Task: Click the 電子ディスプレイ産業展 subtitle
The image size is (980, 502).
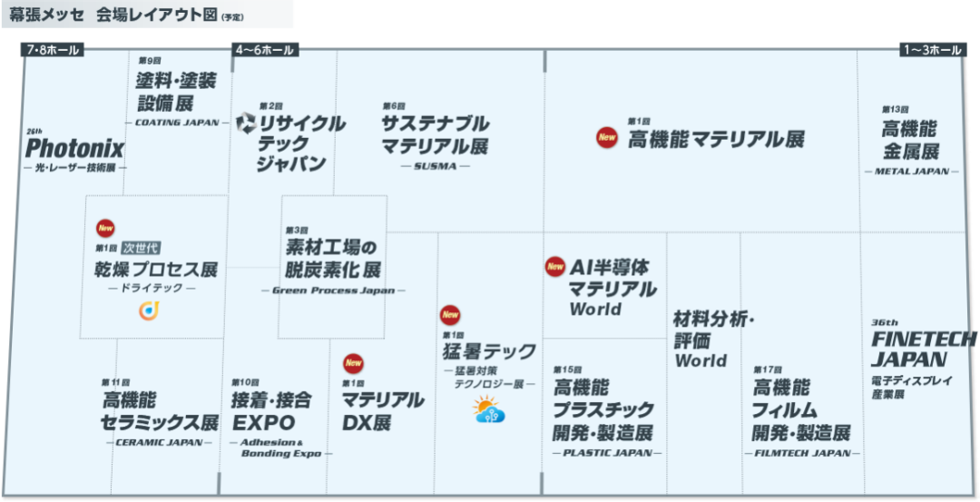Action: pos(912,388)
